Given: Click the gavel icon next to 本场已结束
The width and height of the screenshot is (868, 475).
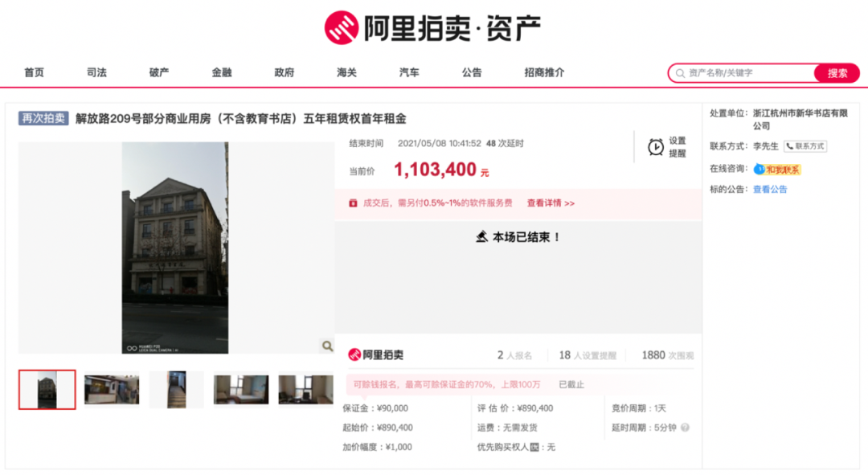Looking at the screenshot, I should tap(481, 237).
